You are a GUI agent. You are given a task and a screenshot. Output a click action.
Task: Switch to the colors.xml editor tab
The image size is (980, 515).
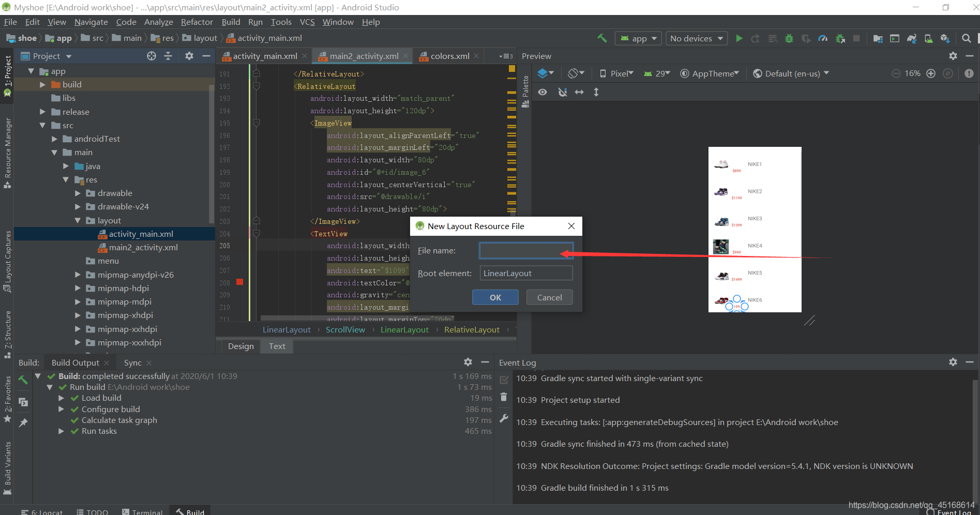(x=448, y=56)
